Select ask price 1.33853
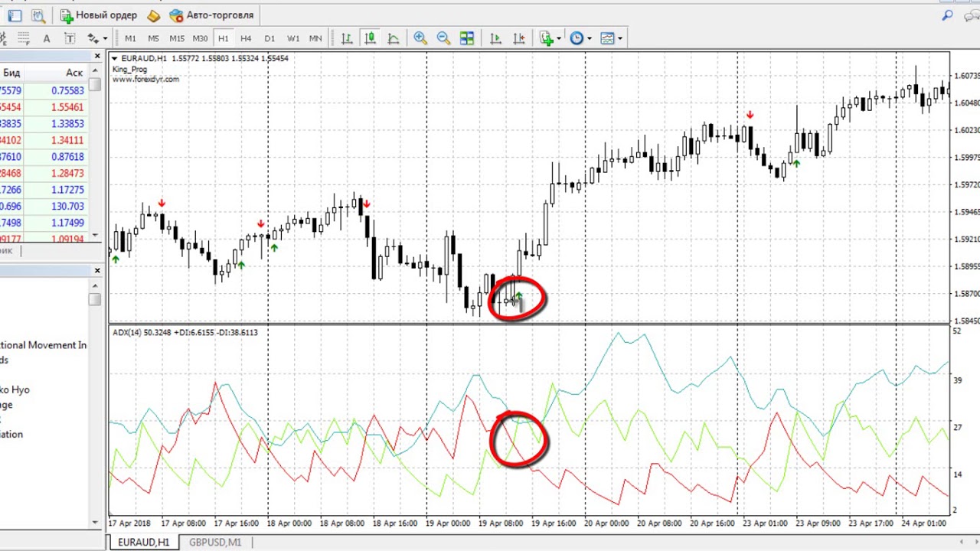The width and height of the screenshot is (980, 551). tap(67, 124)
